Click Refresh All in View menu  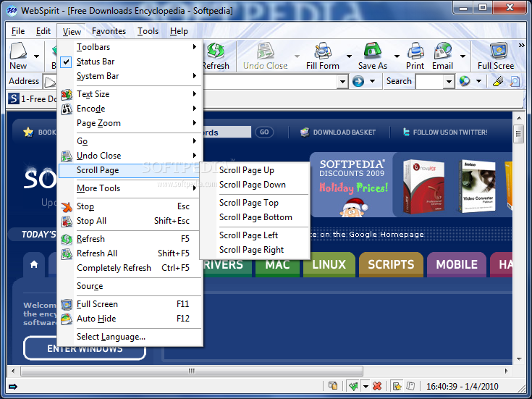[x=130, y=253]
